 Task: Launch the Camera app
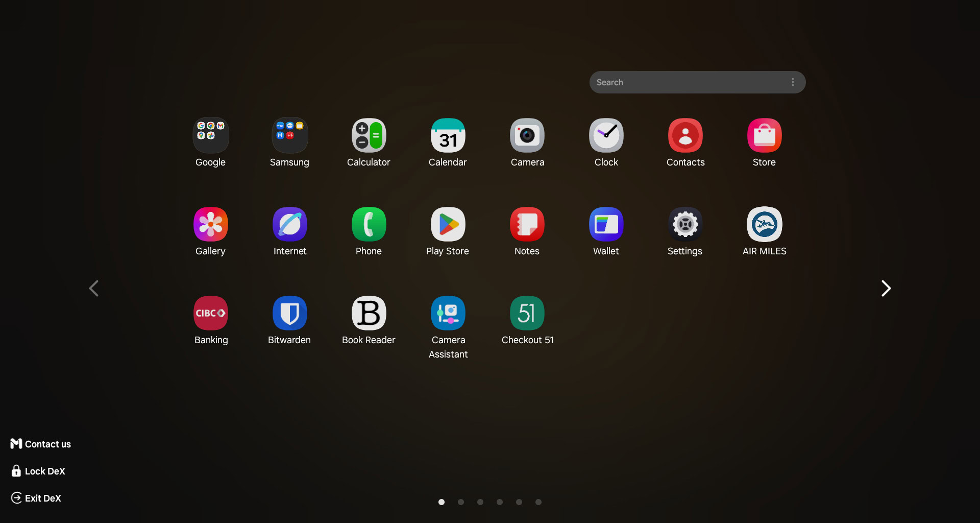coord(527,135)
